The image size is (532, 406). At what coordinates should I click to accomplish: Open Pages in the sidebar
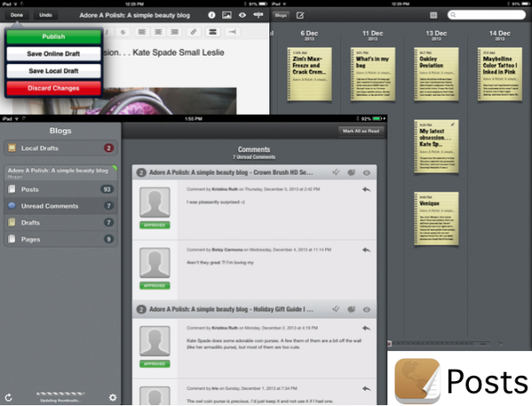61,239
